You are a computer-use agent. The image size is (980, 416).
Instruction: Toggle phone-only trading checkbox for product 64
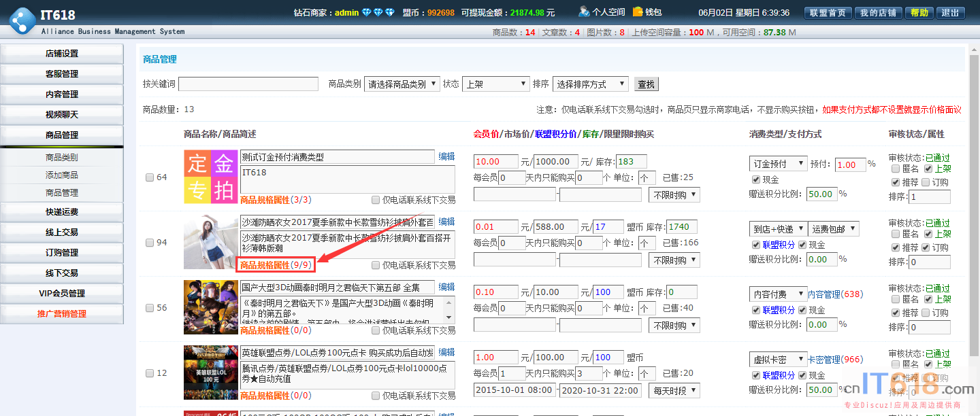click(376, 200)
